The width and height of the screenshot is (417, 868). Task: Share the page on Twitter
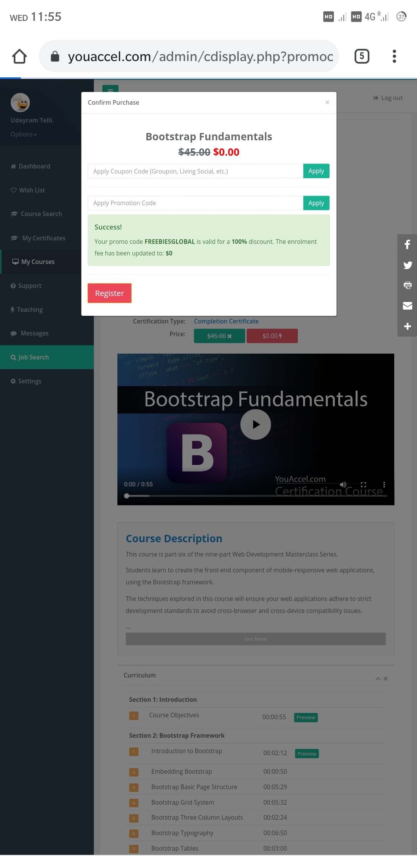click(x=407, y=265)
